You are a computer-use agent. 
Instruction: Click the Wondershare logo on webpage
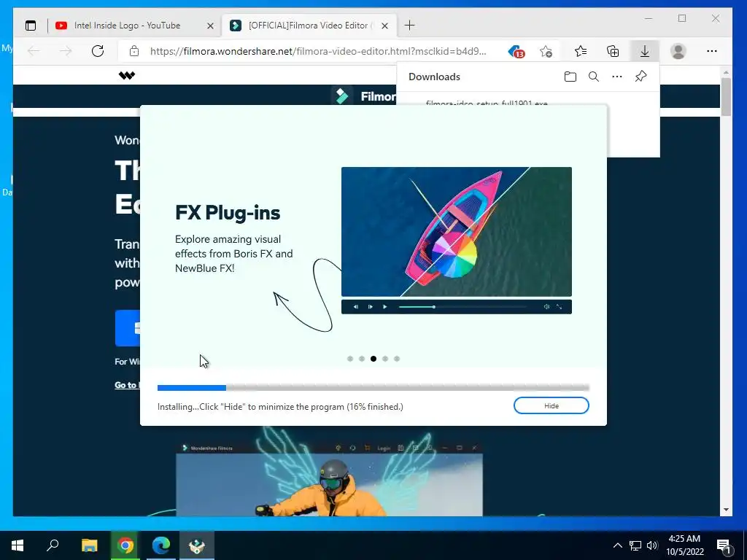click(127, 75)
